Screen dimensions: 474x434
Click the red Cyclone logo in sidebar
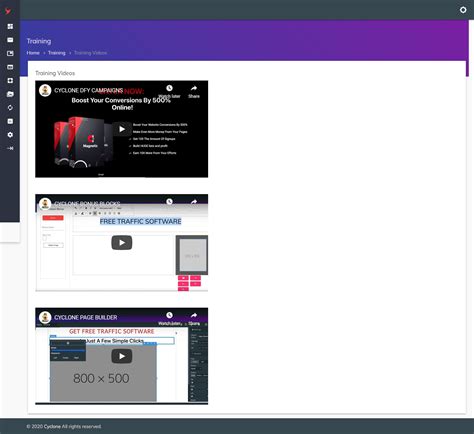click(8, 11)
